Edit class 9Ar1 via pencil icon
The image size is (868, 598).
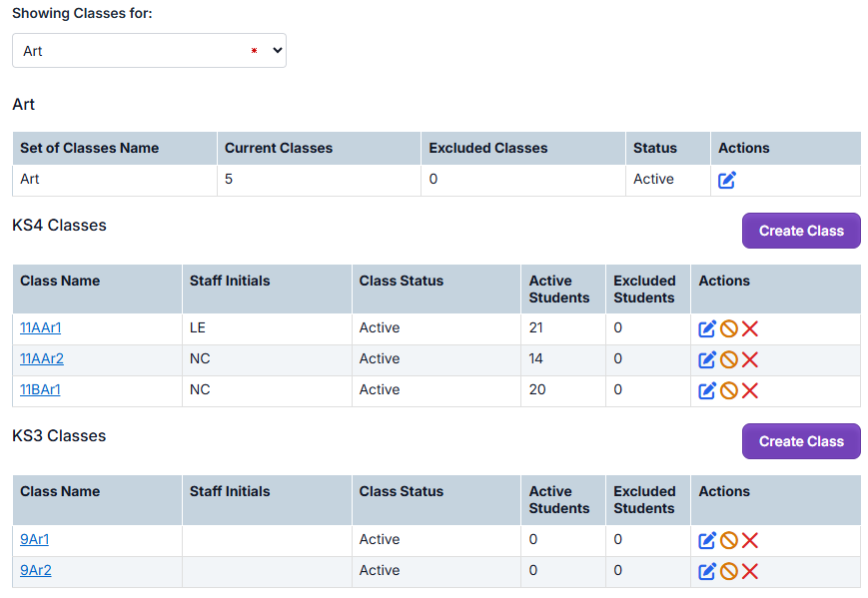coord(707,540)
